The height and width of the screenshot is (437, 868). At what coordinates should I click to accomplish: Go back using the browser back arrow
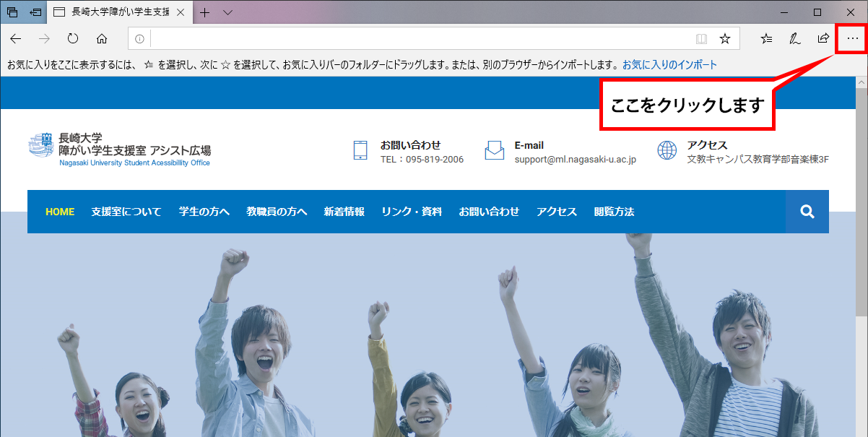pos(15,38)
